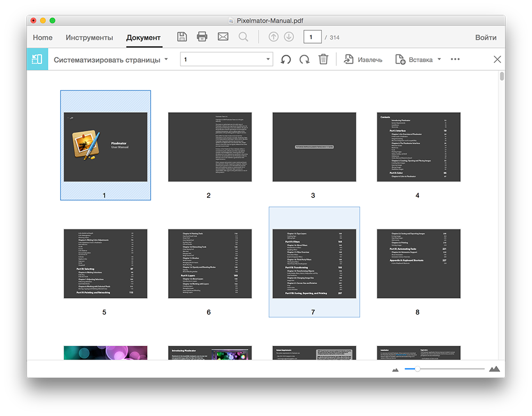Open the page range dropdown showing 1
The height and width of the screenshot is (416, 532).
point(268,60)
